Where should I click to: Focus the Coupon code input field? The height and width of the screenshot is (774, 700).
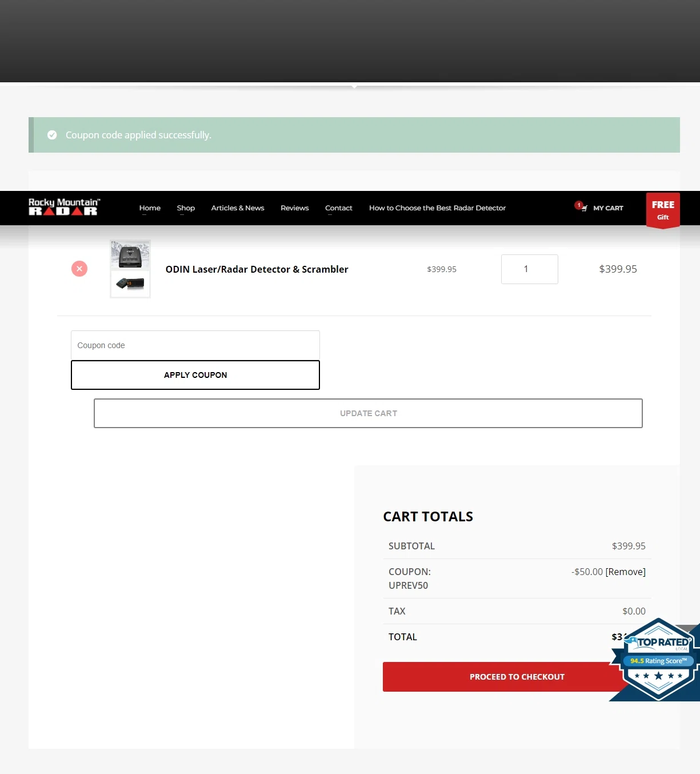click(195, 345)
